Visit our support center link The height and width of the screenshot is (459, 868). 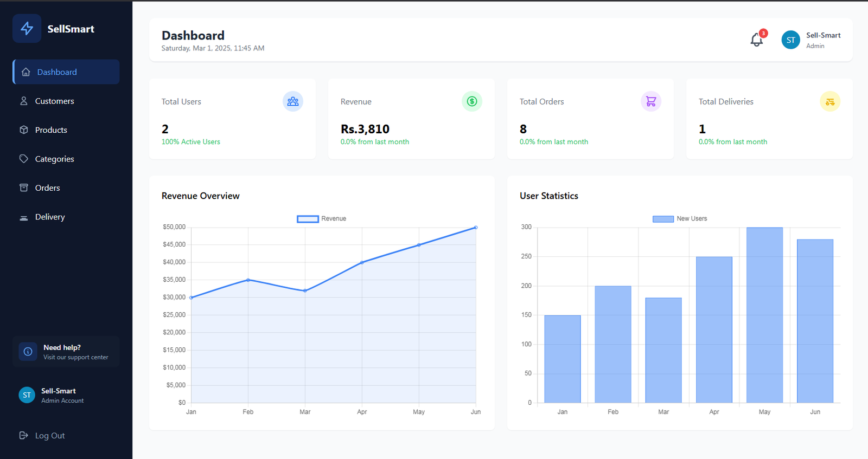click(75, 358)
